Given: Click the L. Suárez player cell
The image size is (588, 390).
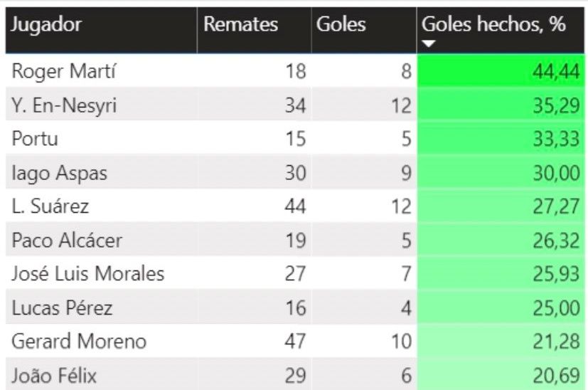Looking at the screenshot, I should point(50,206).
